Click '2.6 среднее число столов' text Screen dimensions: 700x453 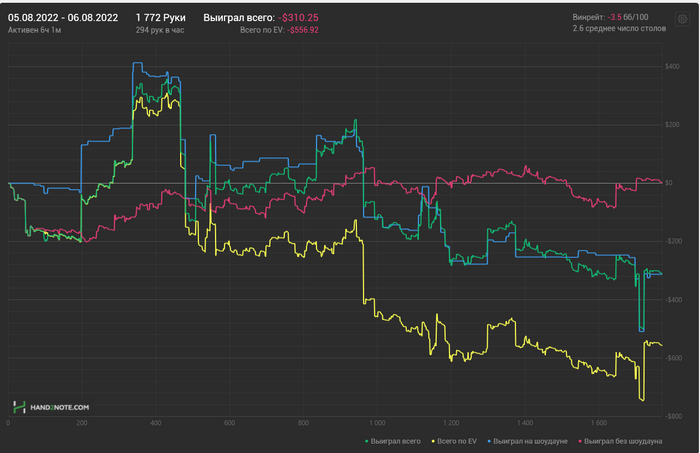pyautogui.click(x=619, y=28)
